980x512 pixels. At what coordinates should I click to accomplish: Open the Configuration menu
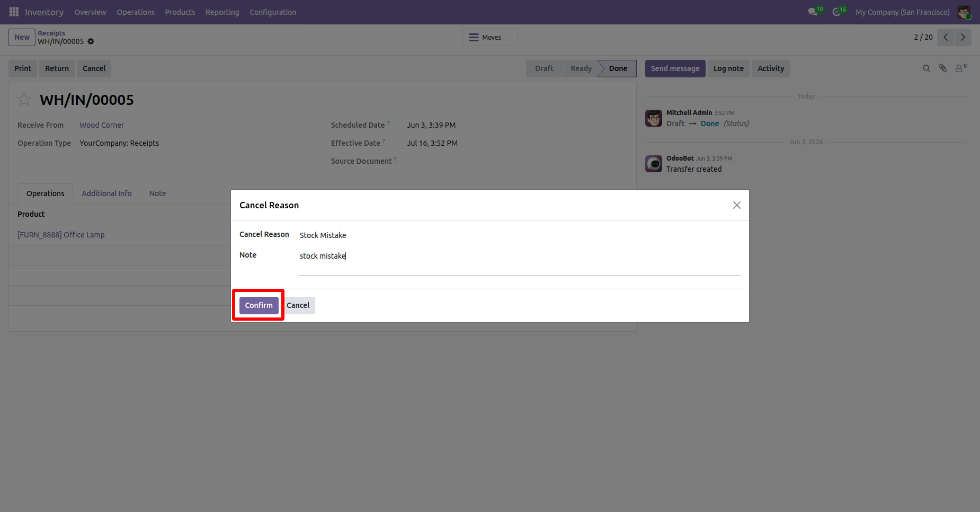(x=273, y=12)
